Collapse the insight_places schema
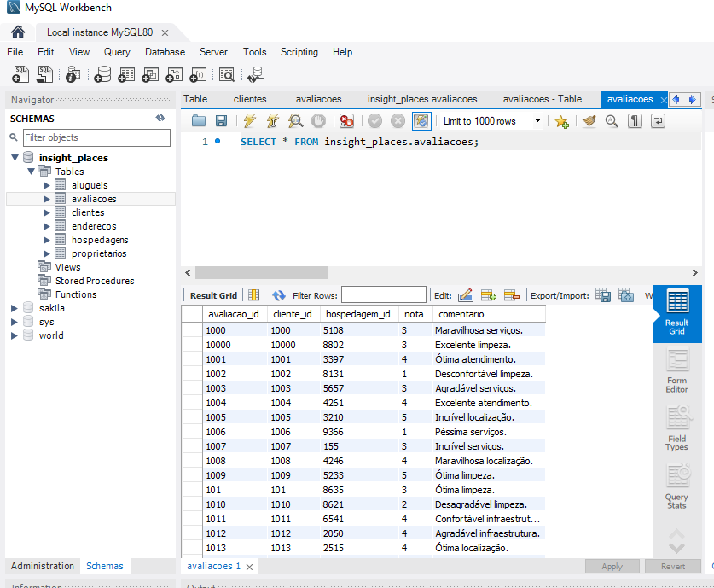 (15, 158)
